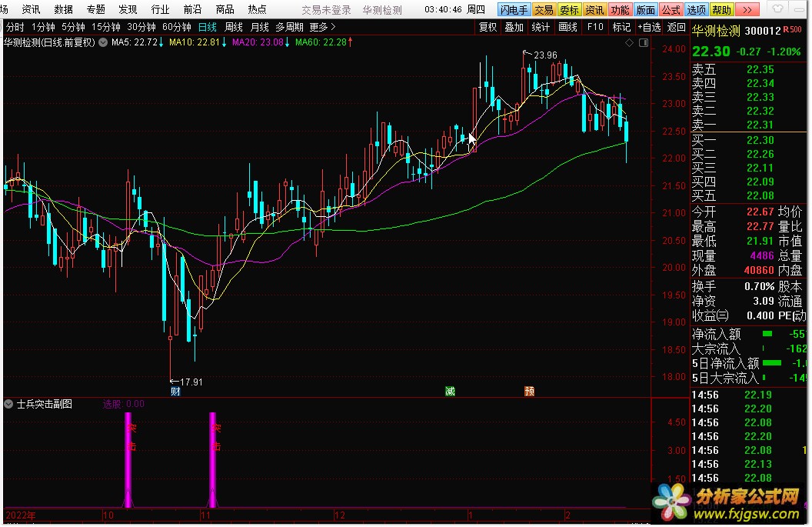Select the 月线 monthly chart tab
The height and width of the screenshot is (527, 812).
pyautogui.click(x=259, y=27)
